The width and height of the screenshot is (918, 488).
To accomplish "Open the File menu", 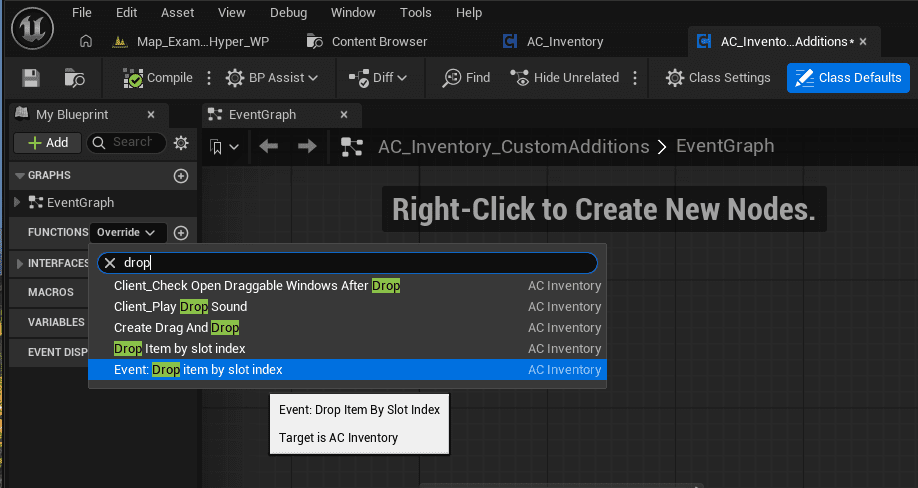I will click(x=81, y=12).
